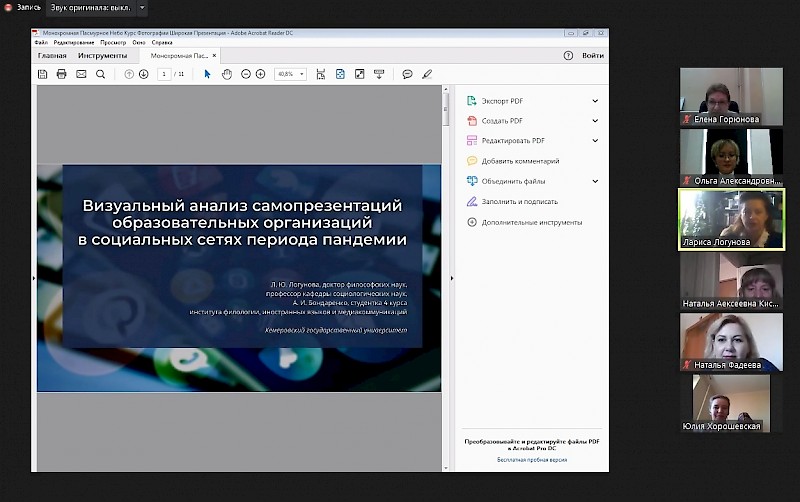This screenshot has width=800, height=502.
Task: Open Добавить комментарий tool
Action: point(520,161)
